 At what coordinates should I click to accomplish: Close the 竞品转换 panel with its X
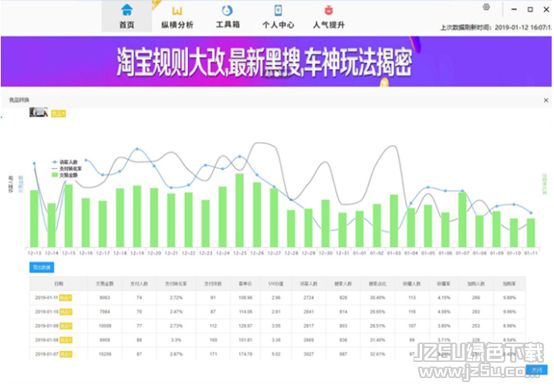coord(546,100)
